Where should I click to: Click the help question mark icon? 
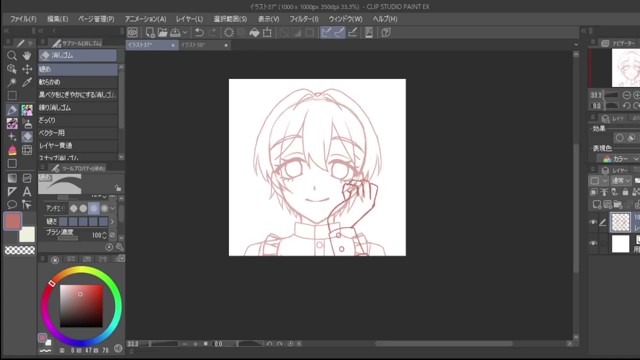click(386, 33)
